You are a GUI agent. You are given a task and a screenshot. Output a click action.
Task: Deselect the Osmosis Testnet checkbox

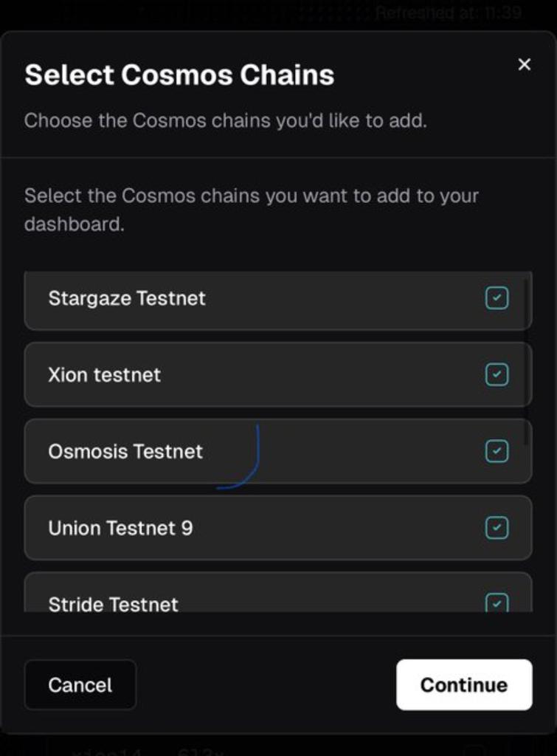(x=497, y=451)
